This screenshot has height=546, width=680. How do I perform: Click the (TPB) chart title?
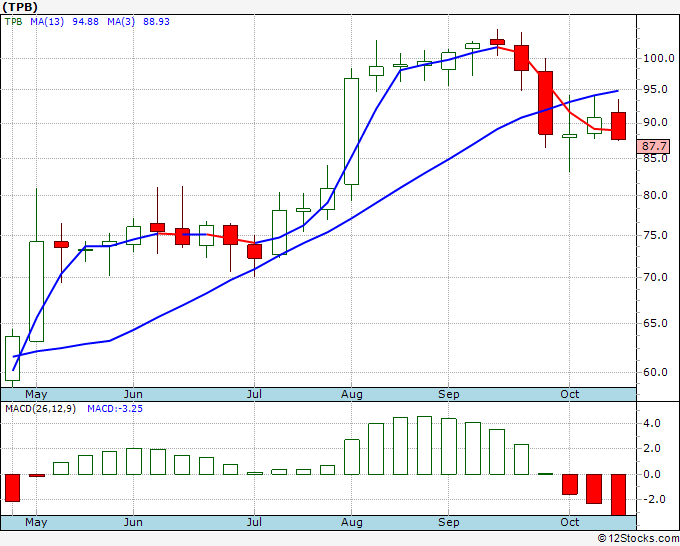[x=20, y=7]
